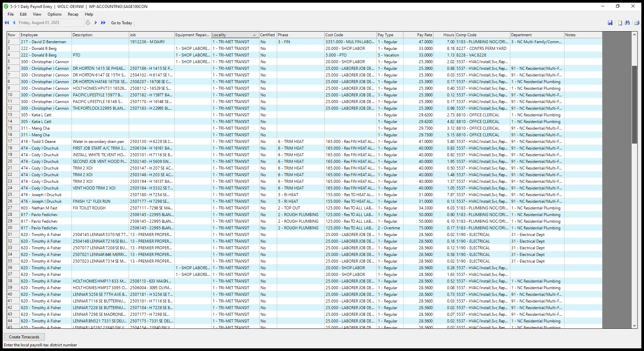Go to previous day with single-left arrow

(x=14, y=23)
